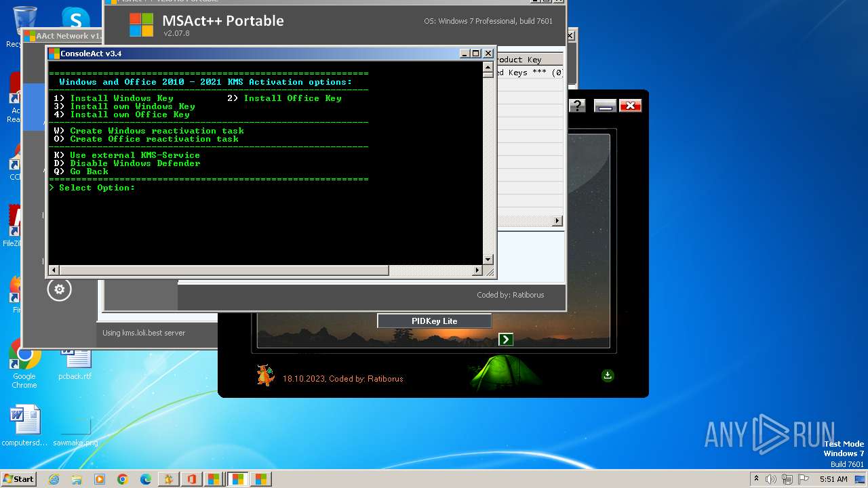Click the dragon mascot icon in launcher
This screenshot has height=488, width=868.
point(264,375)
